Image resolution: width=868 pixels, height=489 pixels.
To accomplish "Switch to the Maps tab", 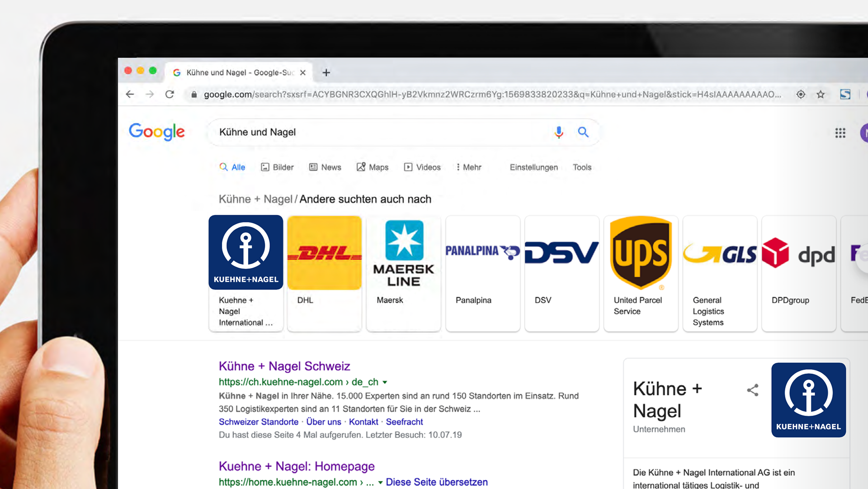I will [x=373, y=167].
